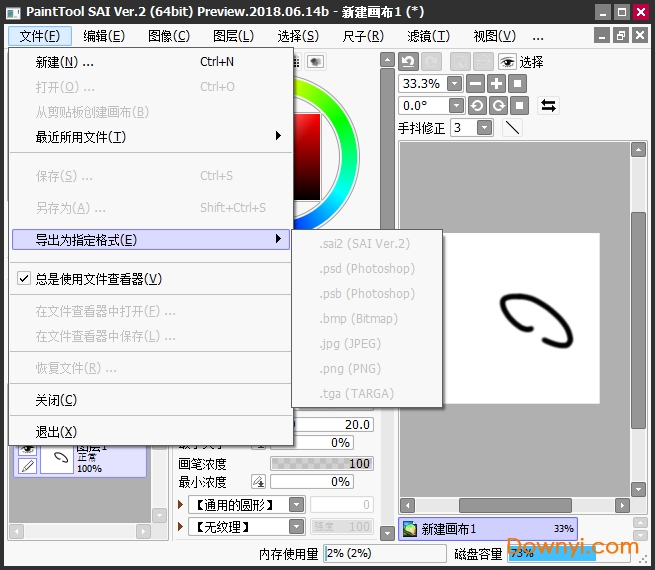Viewport: 655px width, 570px height.
Task: Zoom in with the plus icon
Action: [x=497, y=84]
